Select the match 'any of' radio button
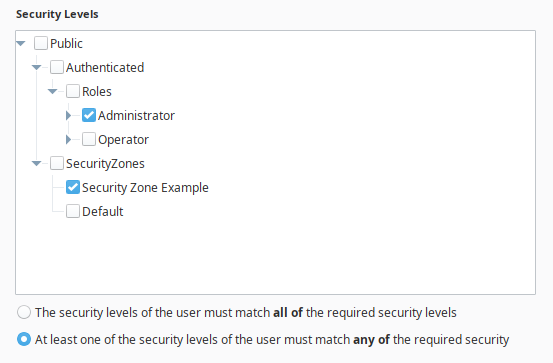The image size is (553, 363). point(24,339)
